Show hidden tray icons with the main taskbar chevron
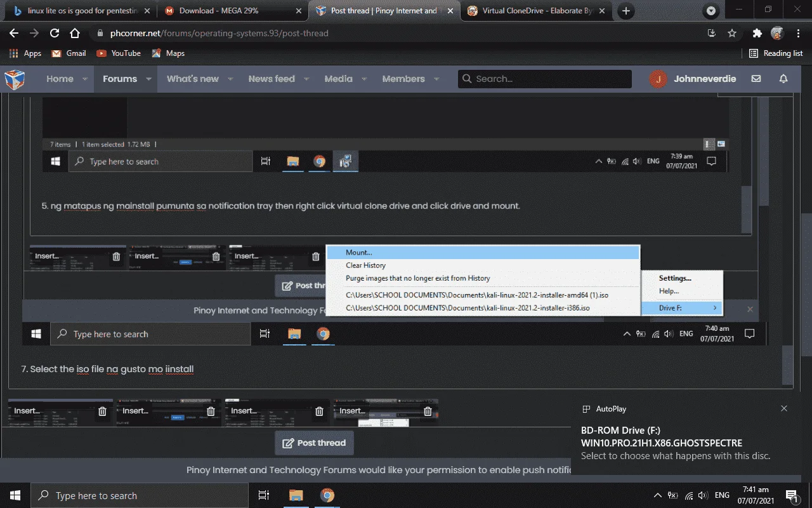Screen dimensions: 812x508 (x=657, y=495)
